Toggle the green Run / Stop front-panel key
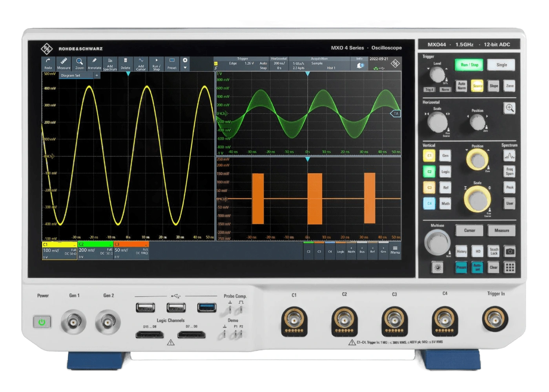Viewport: 549px width, 392px height. click(x=469, y=65)
